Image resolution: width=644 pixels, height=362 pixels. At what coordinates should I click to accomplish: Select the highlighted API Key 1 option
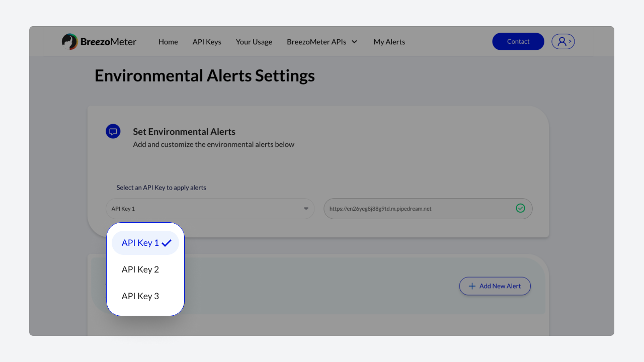[x=140, y=243]
